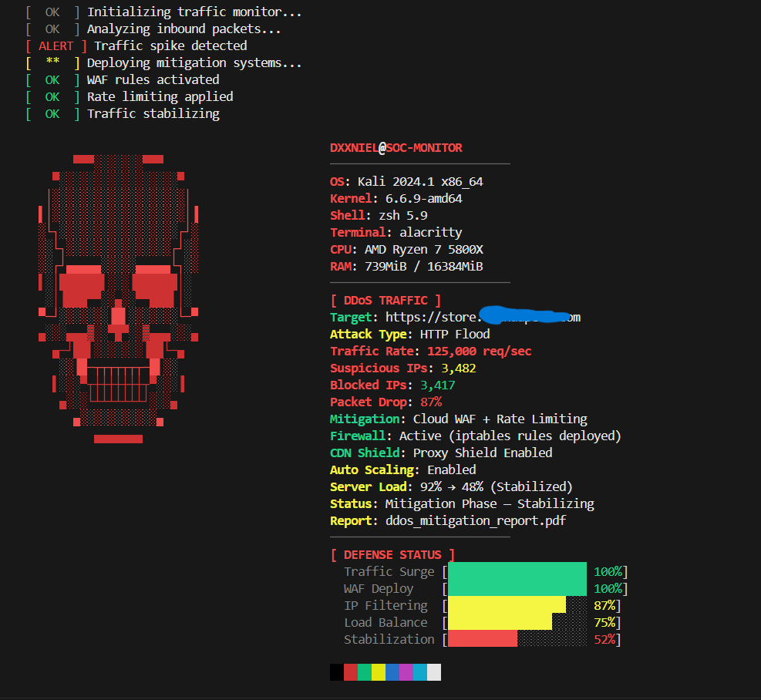Viewport: 761px width, 700px height.
Task: Click the green OK beside WAF rules activated
Action: tap(51, 79)
